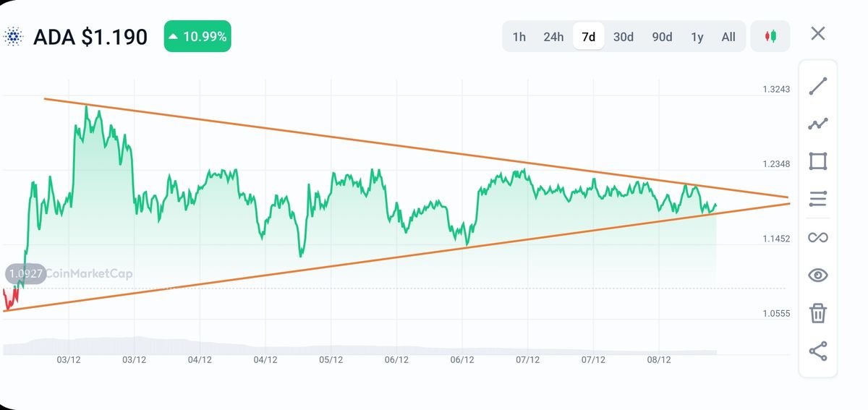Toggle the infinity magnet mode icon

coord(818,237)
